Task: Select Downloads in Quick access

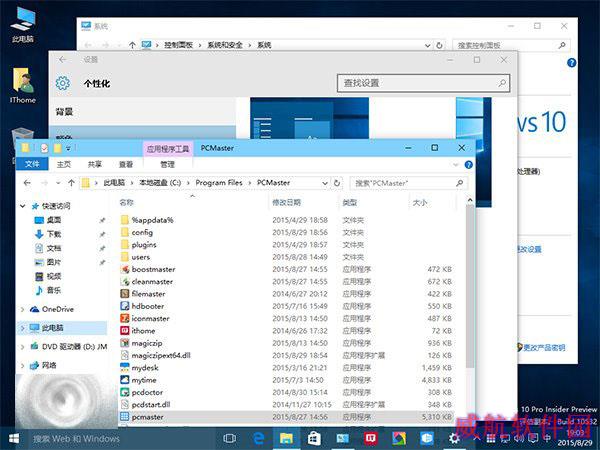Action: point(54,234)
